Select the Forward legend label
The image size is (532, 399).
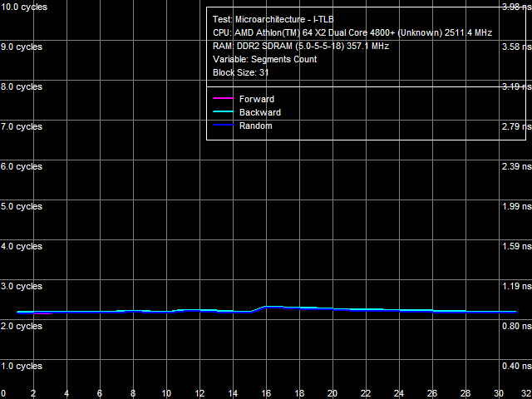[256, 100]
